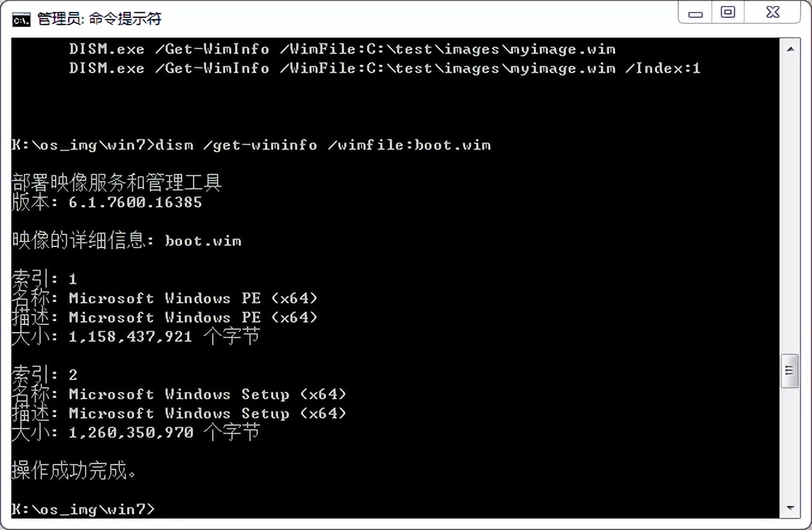Click the Microsoft Windows PE (x64) name
The width and height of the screenshot is (812, 530).
[x=192, y=298]
